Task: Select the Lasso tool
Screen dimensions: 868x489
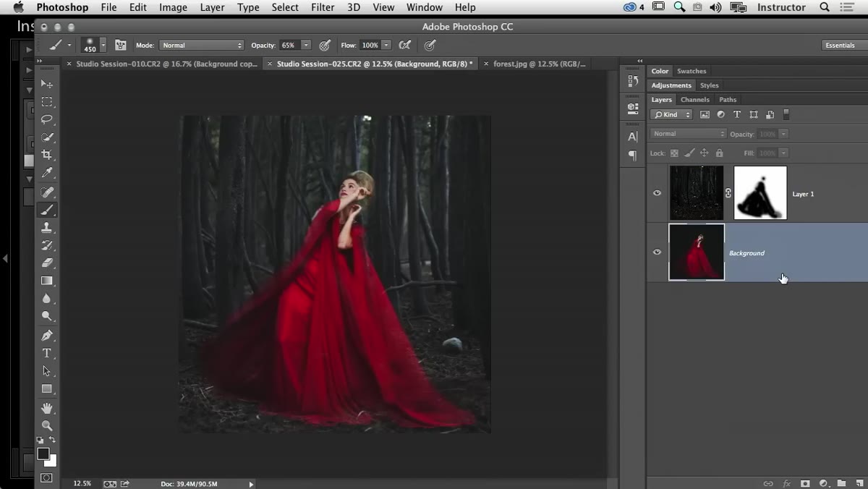Action: tap(47, 119)
